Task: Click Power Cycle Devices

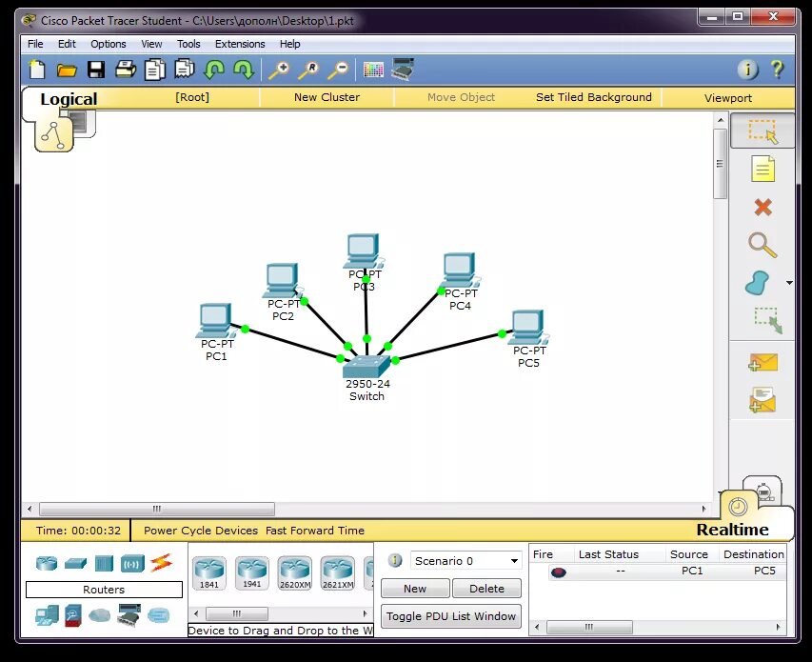Action: pyautogui.click(x=201, y=531)
